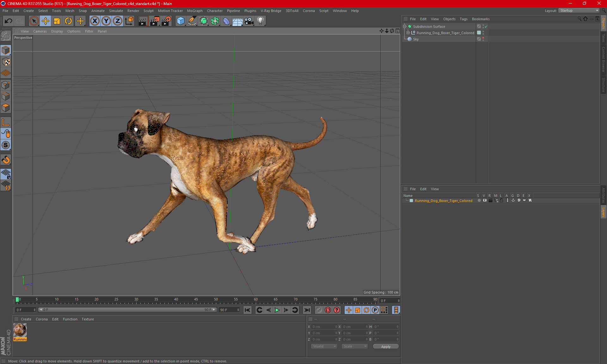Toggle the coordinate system icon
Viewport: 607px width, 364px height.
[129, 21]
